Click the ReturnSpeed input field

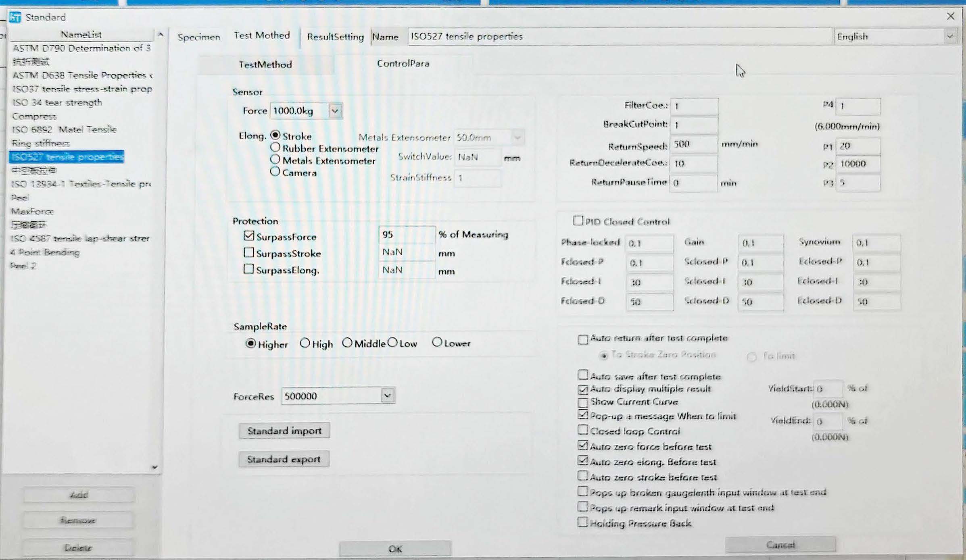(693, 144)
